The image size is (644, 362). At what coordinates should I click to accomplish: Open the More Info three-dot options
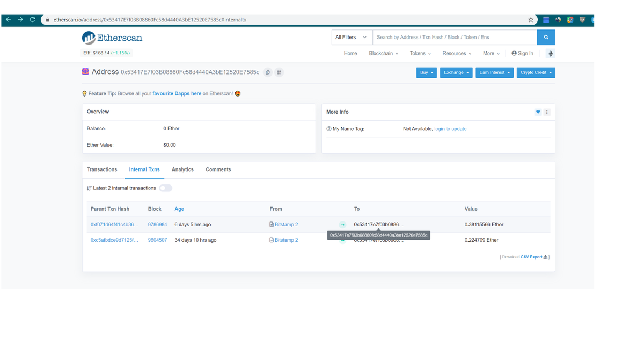coord(547,112)
